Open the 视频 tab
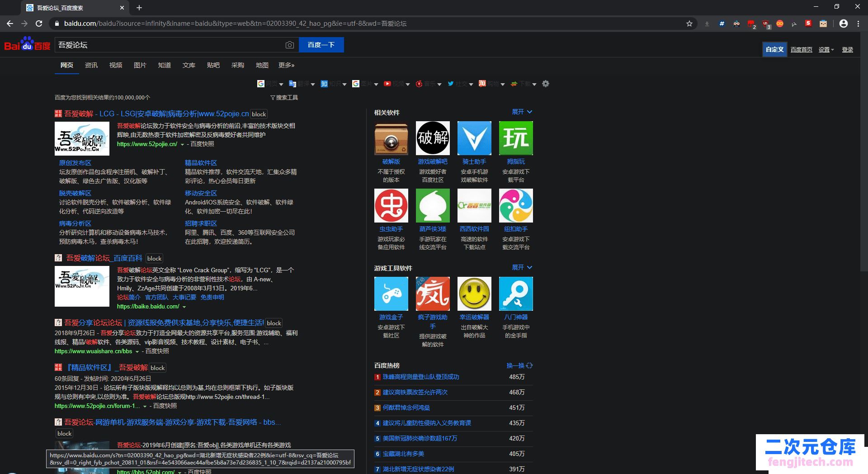Screen dimensions: 868x474 [x=116, y=65]
